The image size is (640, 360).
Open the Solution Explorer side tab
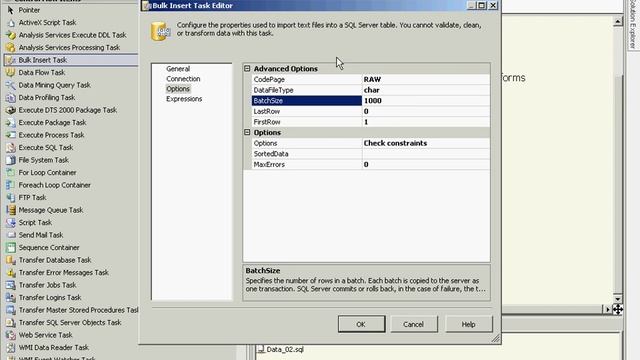[633, 25]
